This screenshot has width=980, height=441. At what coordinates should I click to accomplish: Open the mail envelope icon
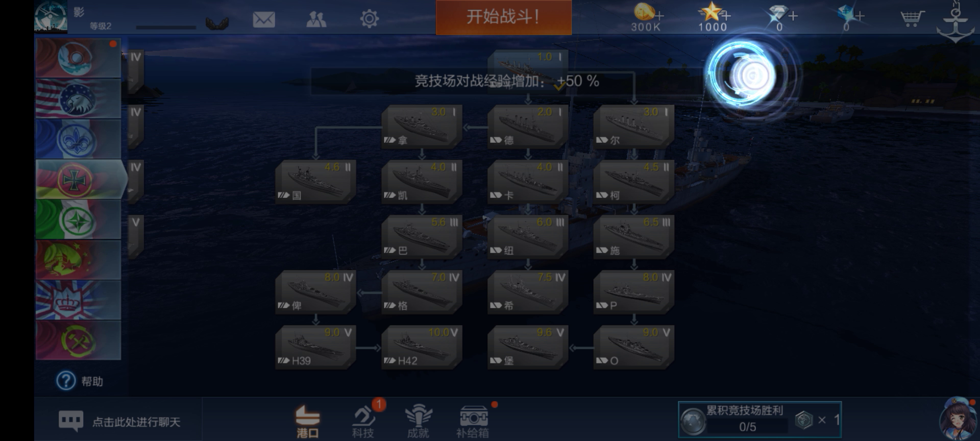point(264,19)
